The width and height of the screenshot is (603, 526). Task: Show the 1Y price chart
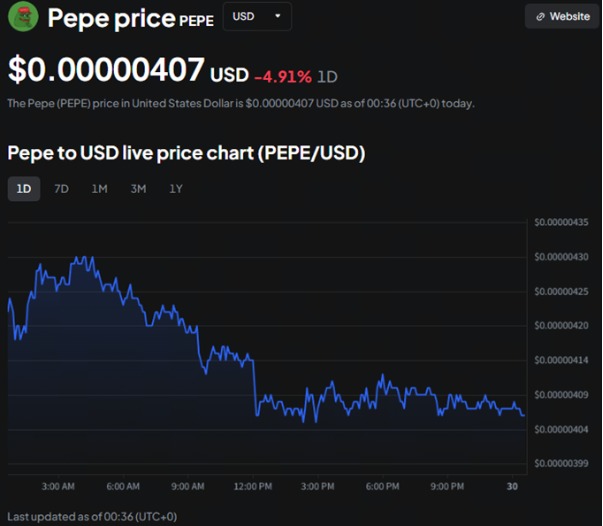176,189
